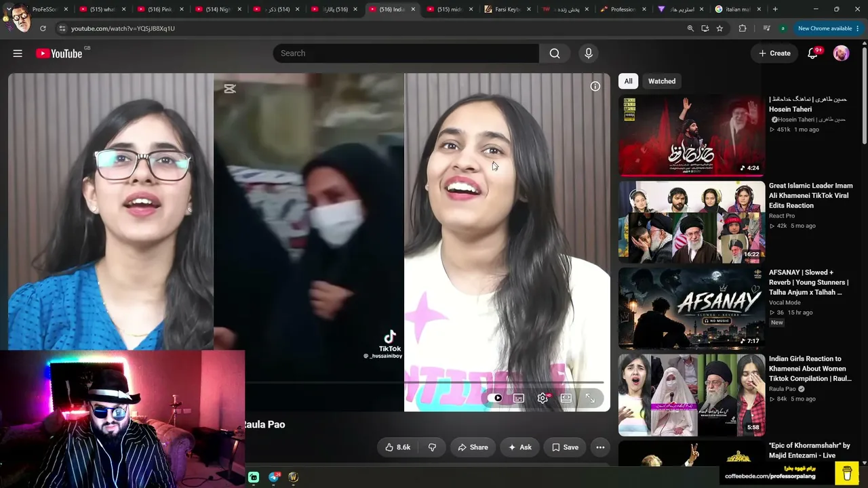Reload the page in Chrome
Image resolution: width=868 pixels, height=488 pixels.
point(43,28)
